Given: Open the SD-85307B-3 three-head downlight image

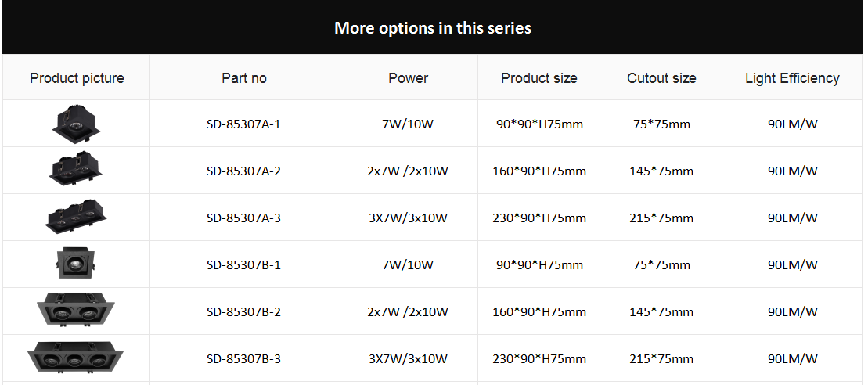Looking at the screenshot, I should point(77,358).
